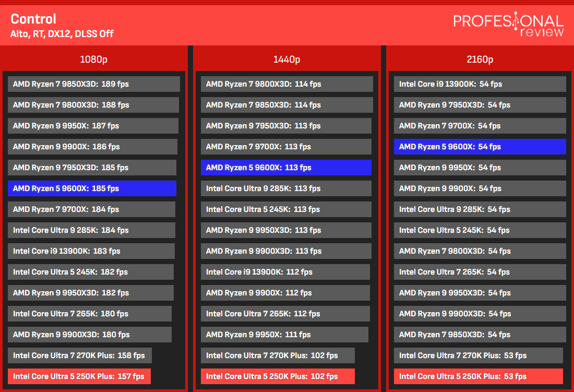Select the Ryzen 9 9900X 112 fps row
Image resolution: width=574 pixels, height=392 pixels.
pos(285,293)
